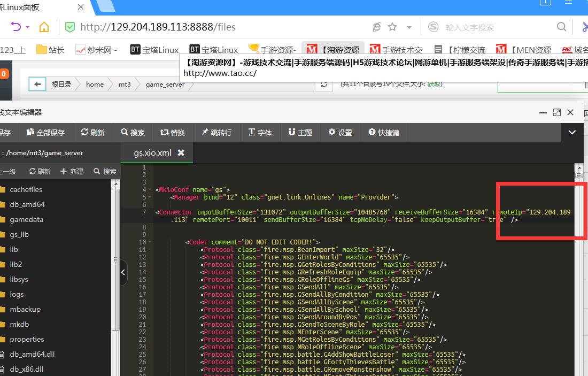
Task: Open the cachefiles folder in sidebar
Action: tap(26, 189)
